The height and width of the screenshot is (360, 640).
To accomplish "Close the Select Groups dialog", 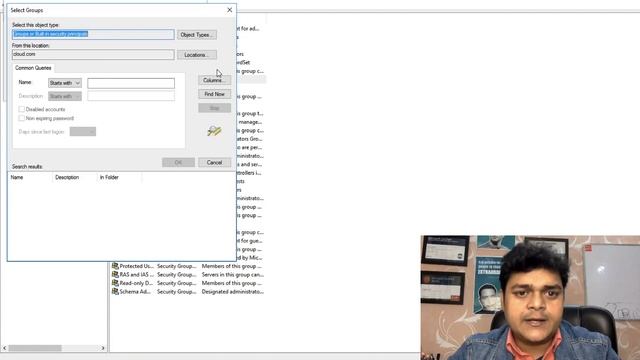I will click(229, 10).
